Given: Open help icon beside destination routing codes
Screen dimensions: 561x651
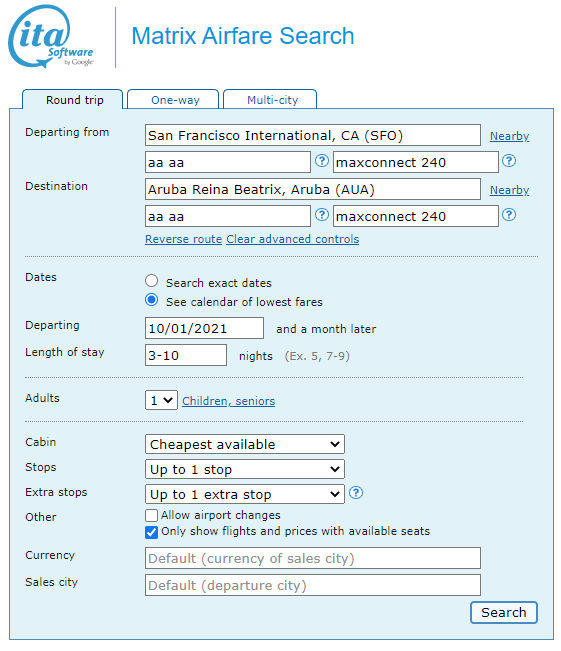Looking at the screenshot, I should (x=321, y=215).
